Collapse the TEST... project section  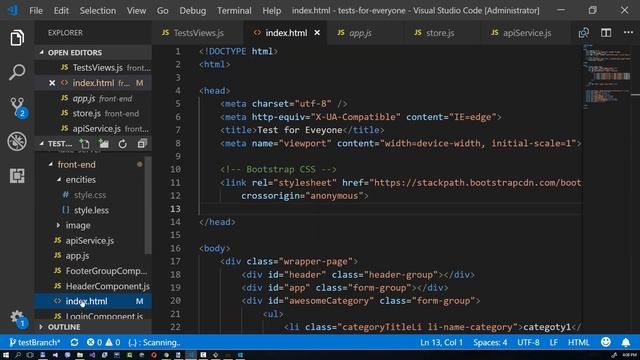point(41,144)
